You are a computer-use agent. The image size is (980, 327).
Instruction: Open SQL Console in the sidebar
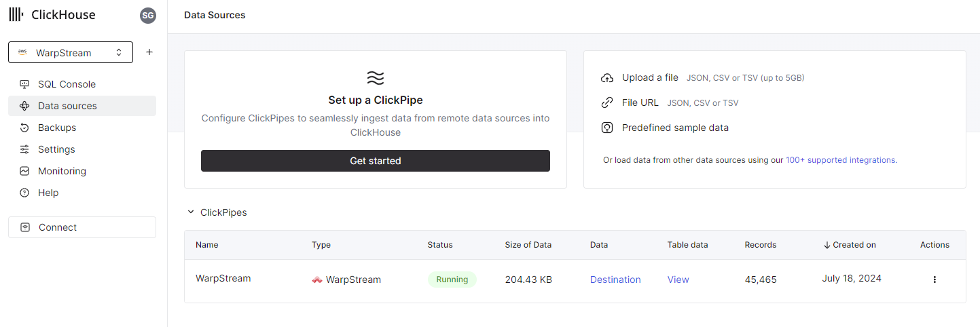coord(67,84)
